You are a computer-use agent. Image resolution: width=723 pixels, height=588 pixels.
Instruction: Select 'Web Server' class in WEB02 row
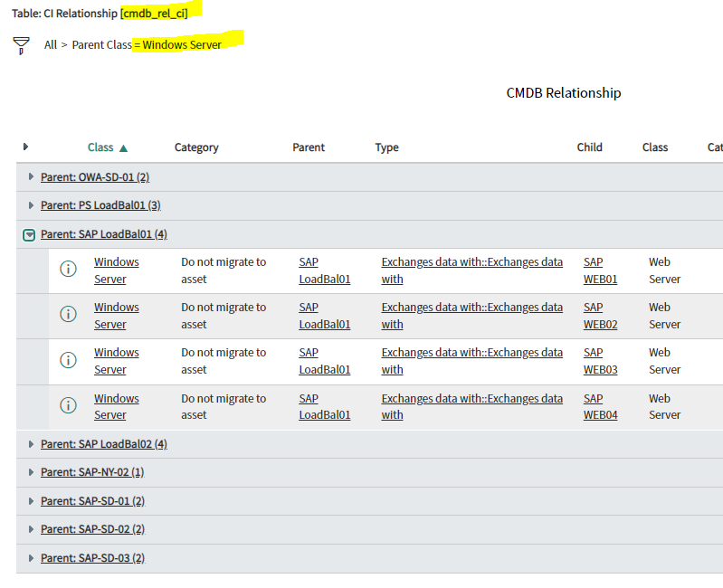664,316
